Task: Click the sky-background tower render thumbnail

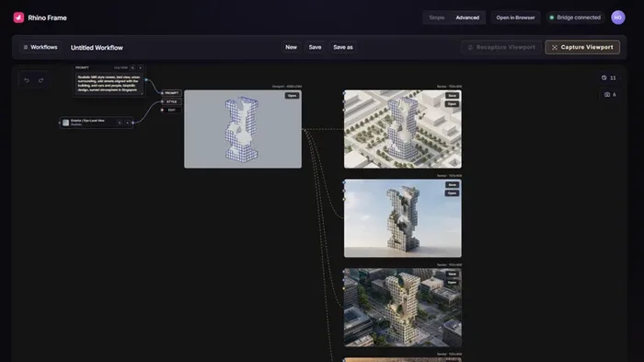Action: tap(403, 218)
